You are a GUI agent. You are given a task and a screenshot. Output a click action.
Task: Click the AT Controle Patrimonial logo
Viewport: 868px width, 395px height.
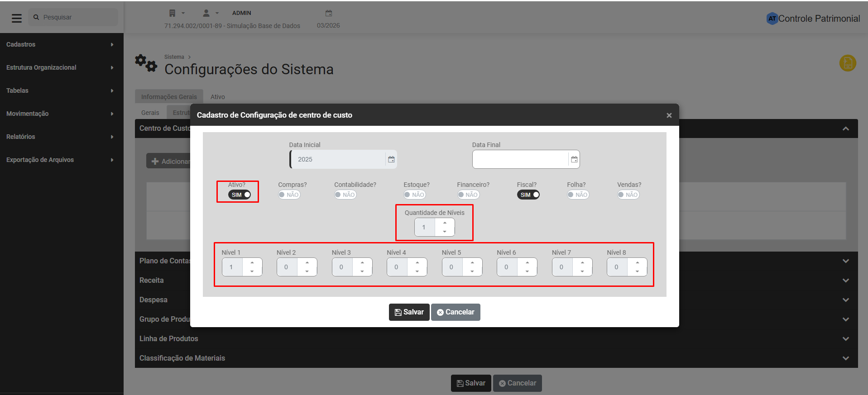click(x=813, y=19)
